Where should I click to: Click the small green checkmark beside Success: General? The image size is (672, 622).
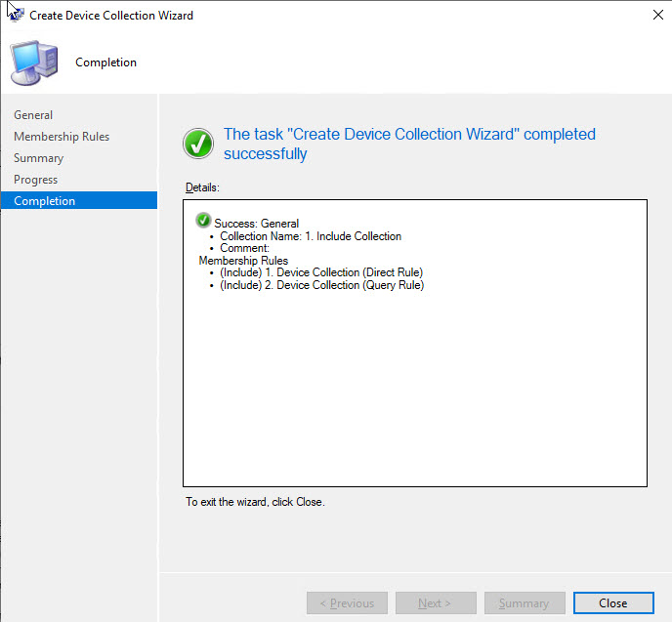coord(203,222)
